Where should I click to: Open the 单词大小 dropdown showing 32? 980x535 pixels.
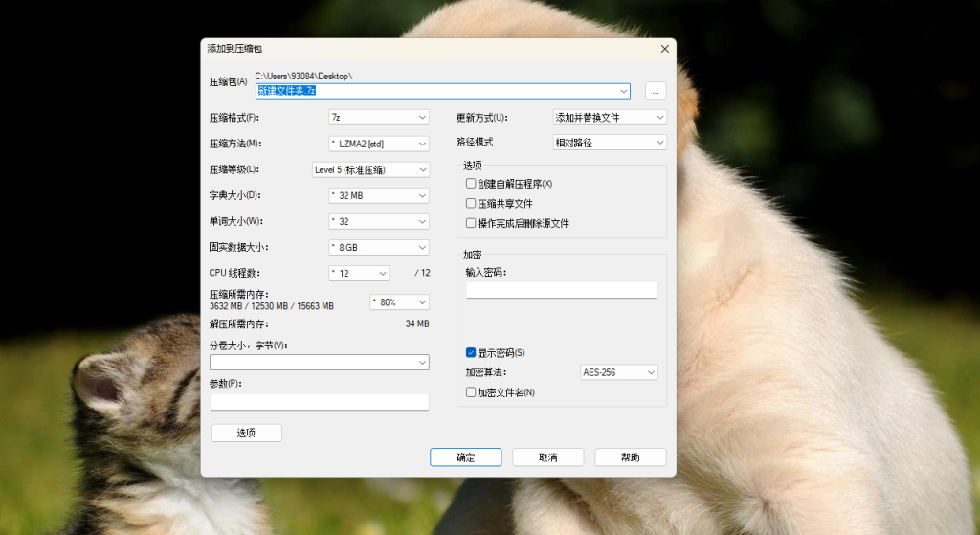point(379,221)
